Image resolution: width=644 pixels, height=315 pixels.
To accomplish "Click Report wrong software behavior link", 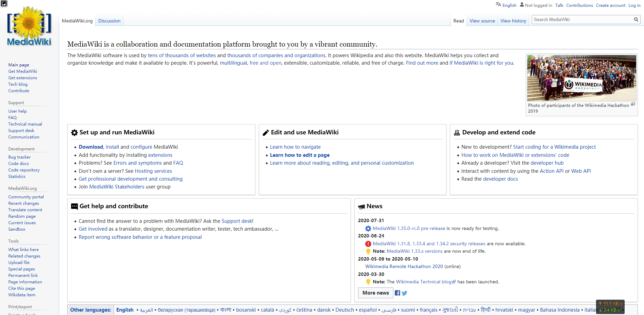I will [x=140, y=237].
